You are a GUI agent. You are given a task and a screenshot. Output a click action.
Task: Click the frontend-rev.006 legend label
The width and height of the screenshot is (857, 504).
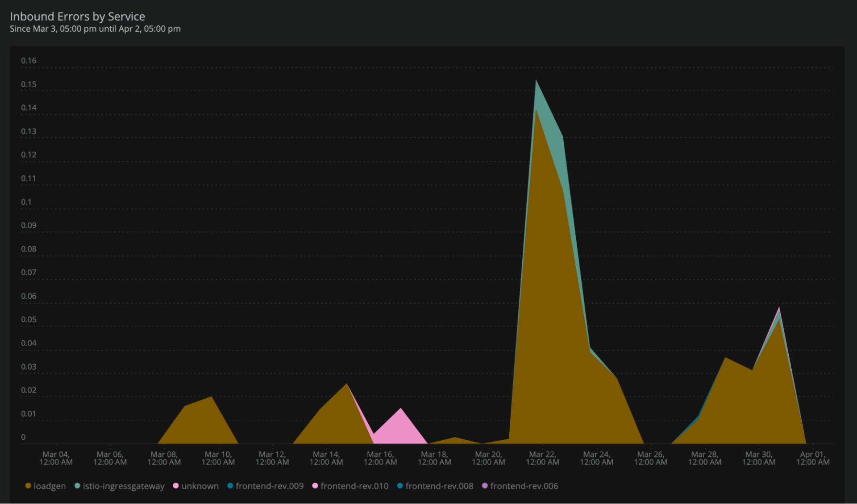(x=524, y=486)
